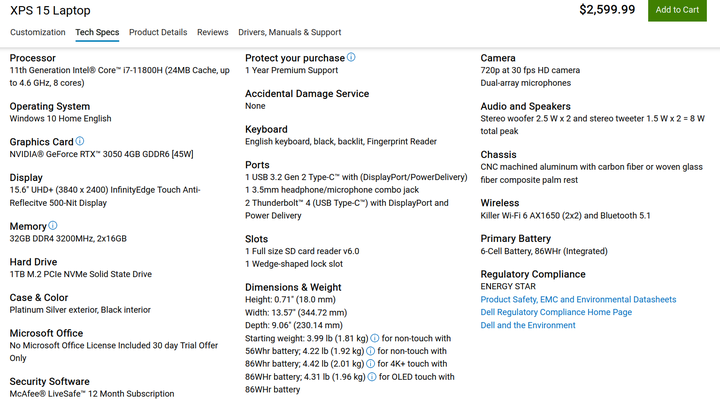720x399 pixels.
Task: Click the Ports heading
Action: [257, 165]
